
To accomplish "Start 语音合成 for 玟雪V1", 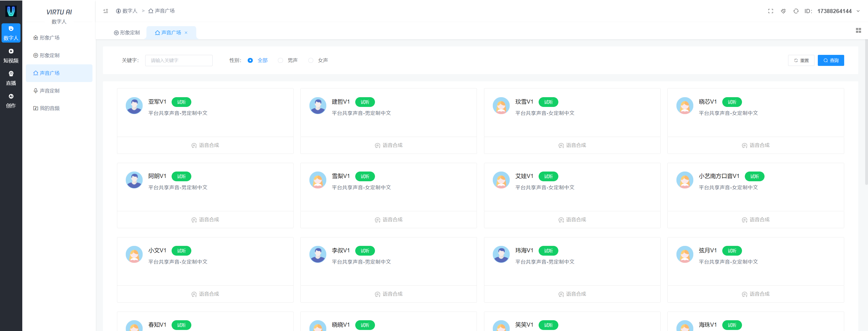I will pos(572,145).
